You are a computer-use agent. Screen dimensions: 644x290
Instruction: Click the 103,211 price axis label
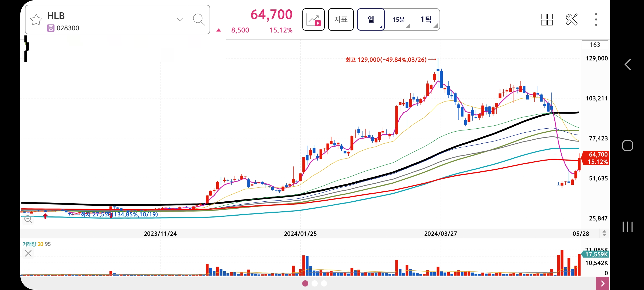[x=597, y=98]
